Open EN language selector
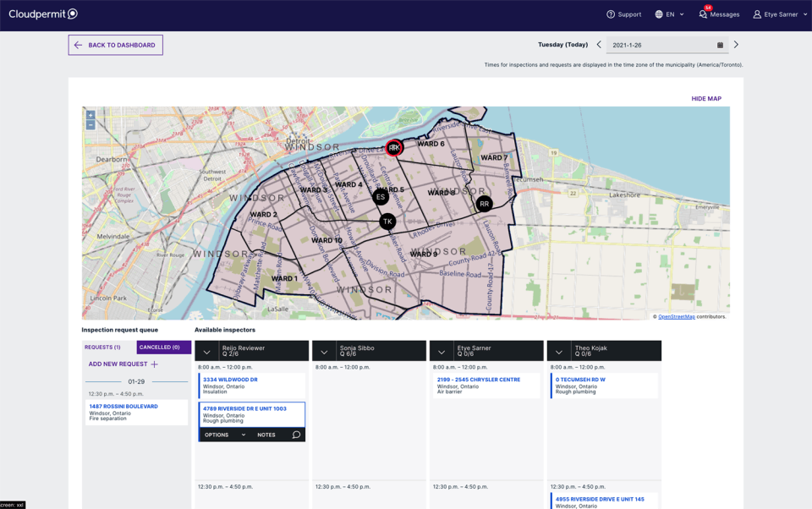812x509 pixels. click(x=669, y=14)
